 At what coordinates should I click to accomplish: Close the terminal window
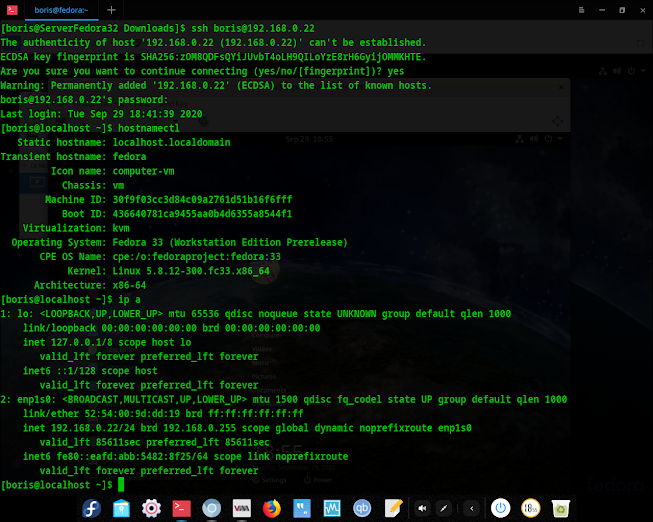coord(643,10)
